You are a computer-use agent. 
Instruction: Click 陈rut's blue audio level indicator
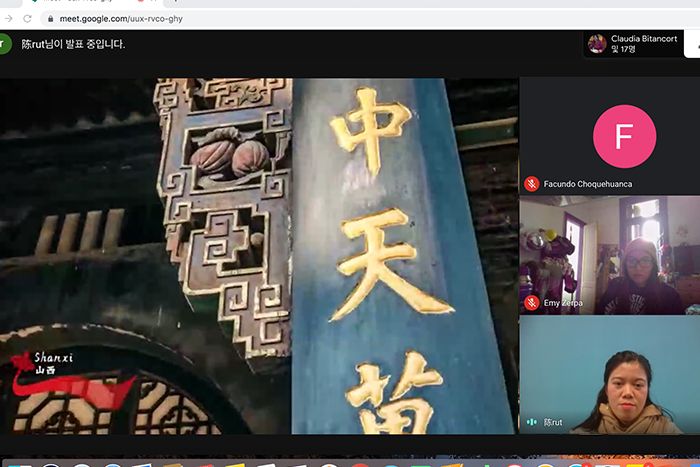point(531,422)
